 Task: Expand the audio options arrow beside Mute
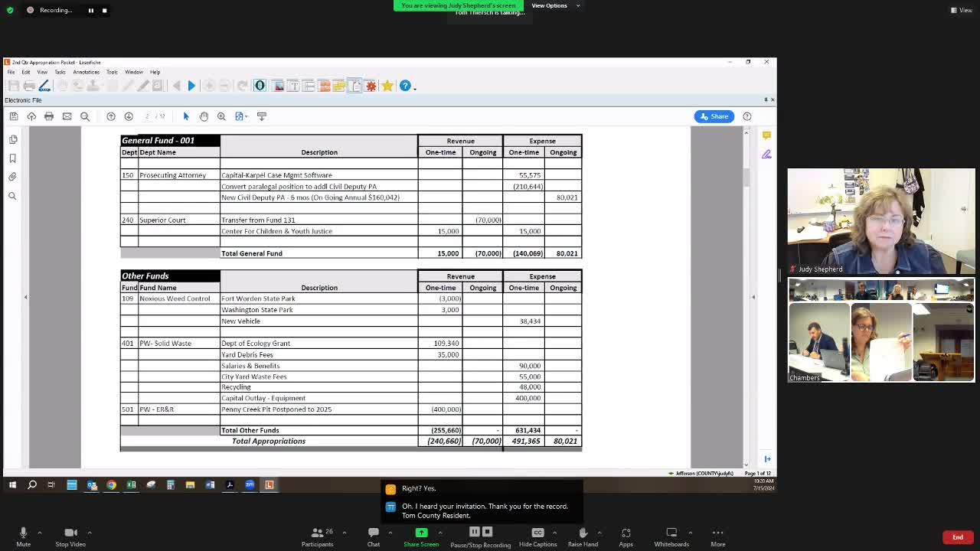[39, 533]
